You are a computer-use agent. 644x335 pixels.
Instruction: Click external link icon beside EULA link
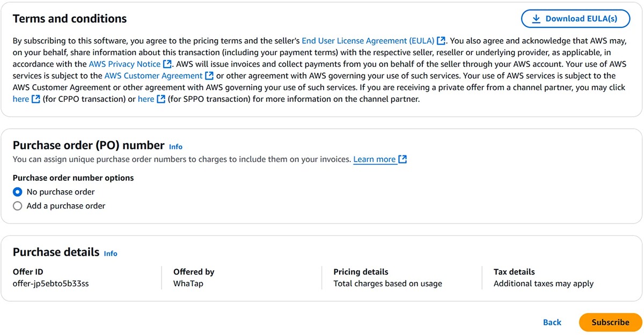click(x=441, y=41)
